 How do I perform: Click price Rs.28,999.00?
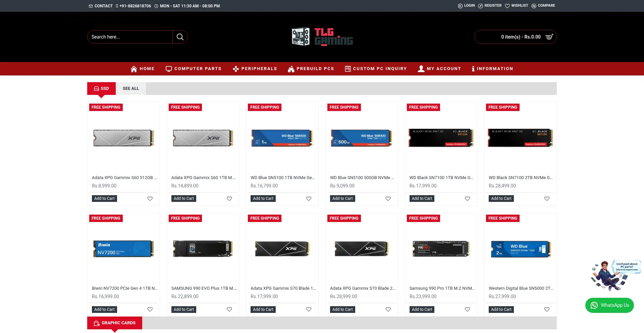[x=343, y=296]
